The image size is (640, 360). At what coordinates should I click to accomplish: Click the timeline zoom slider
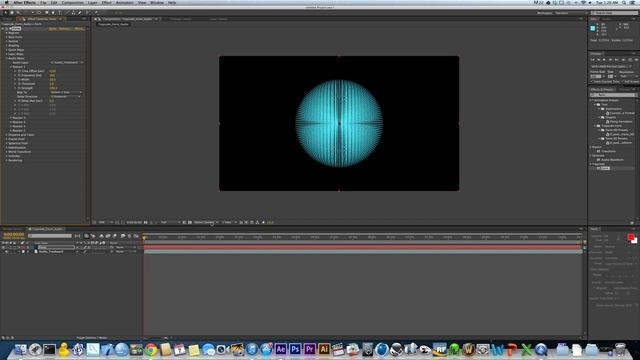click(x=155, y=338)
